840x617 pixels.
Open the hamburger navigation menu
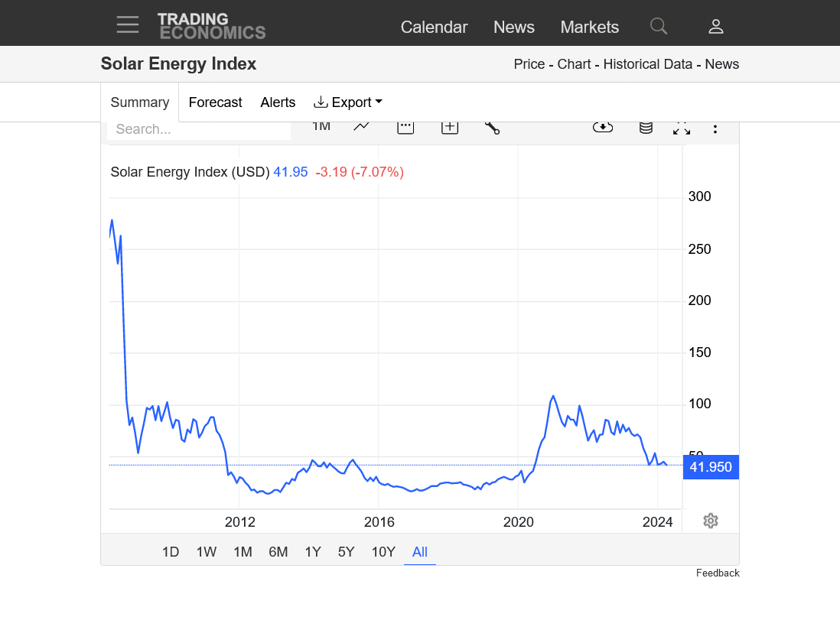coord(128,24)
